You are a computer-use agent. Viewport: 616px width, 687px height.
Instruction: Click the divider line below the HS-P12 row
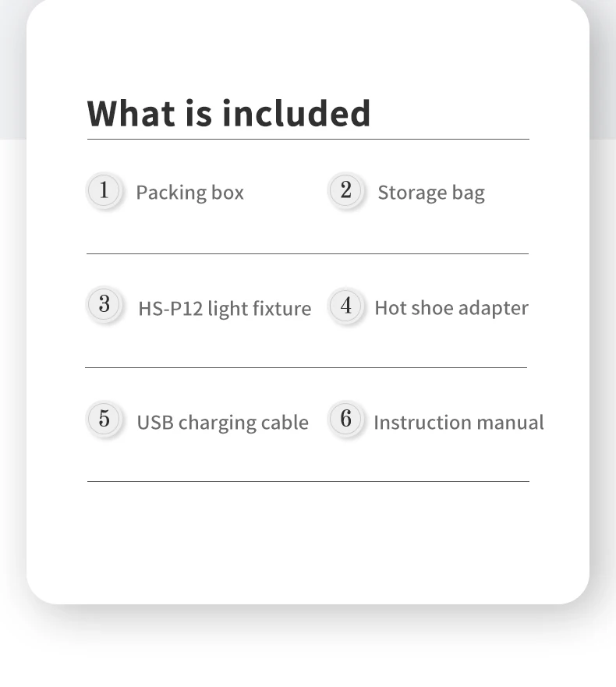coord(306,367)
